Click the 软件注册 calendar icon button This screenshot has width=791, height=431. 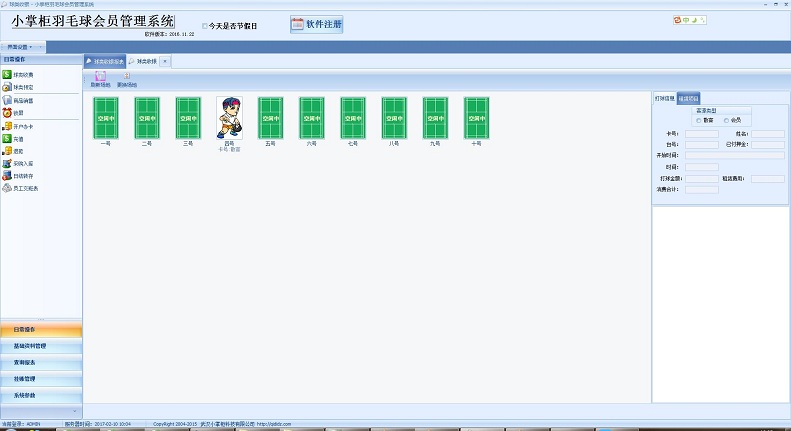[297, 24]
